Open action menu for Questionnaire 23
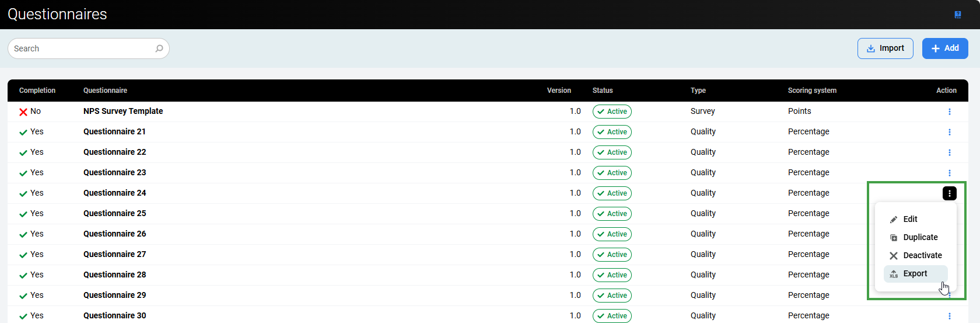980x323 pixels. click(x=949, y=173)
